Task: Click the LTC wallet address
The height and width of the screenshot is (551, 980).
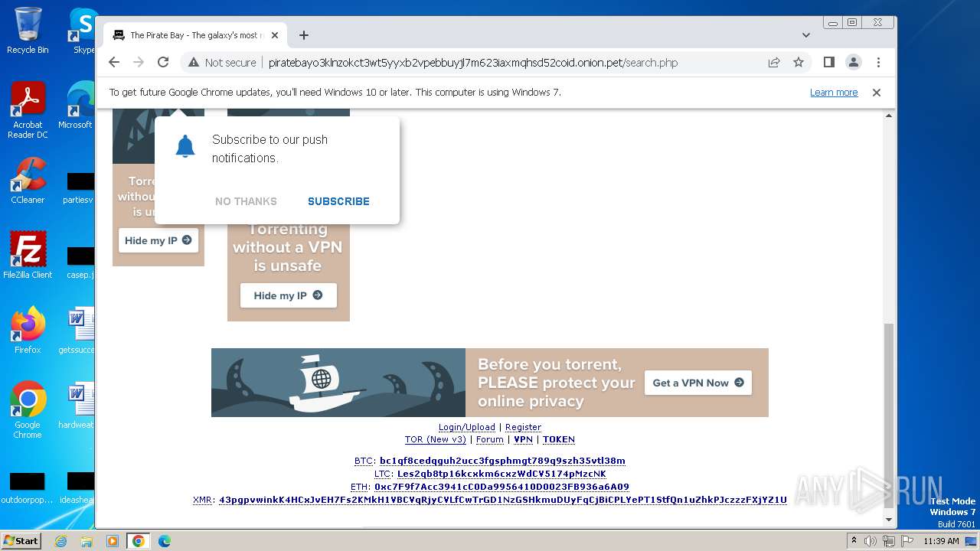Action: tap(501, 474)
